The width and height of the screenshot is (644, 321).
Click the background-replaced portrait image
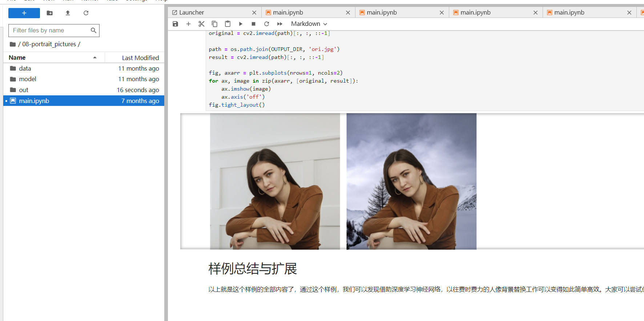[x=411, y=181]
